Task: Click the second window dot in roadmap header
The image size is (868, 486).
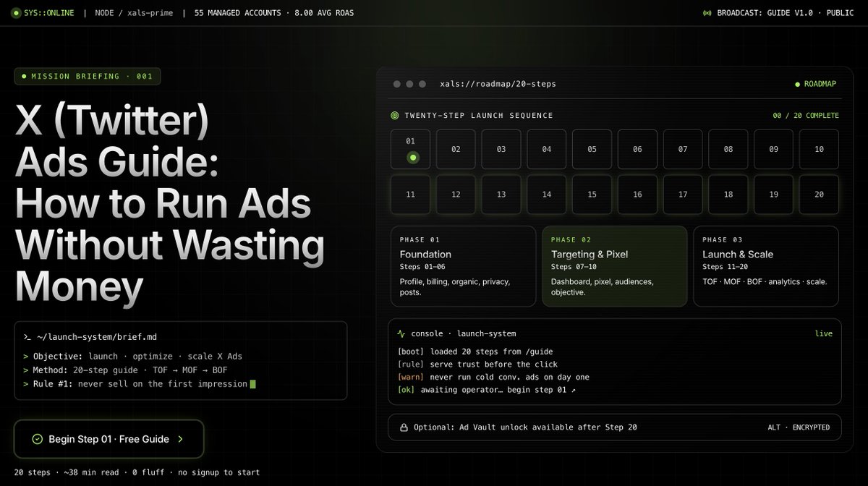Action: [410, 84]
